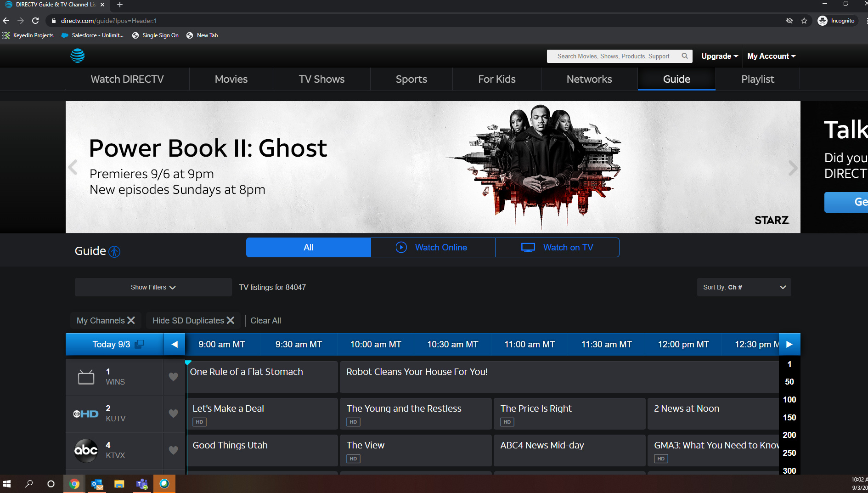Favorite channel 1 WINS with heart
This screenshot has width=868, height=493.
pyautogui.click(x=173, y=377)
